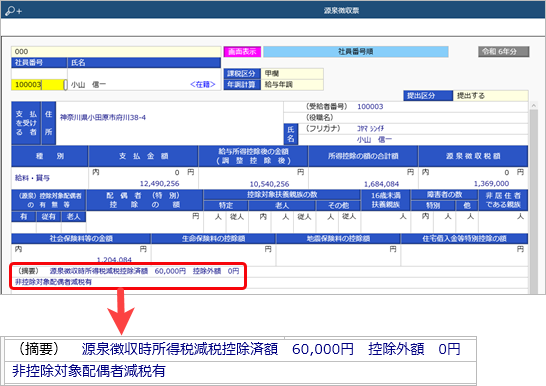The height and width of the screenshot is (386, 546).
Task: Click the magnifier zoom-in icon
Action: pos(14,11)
